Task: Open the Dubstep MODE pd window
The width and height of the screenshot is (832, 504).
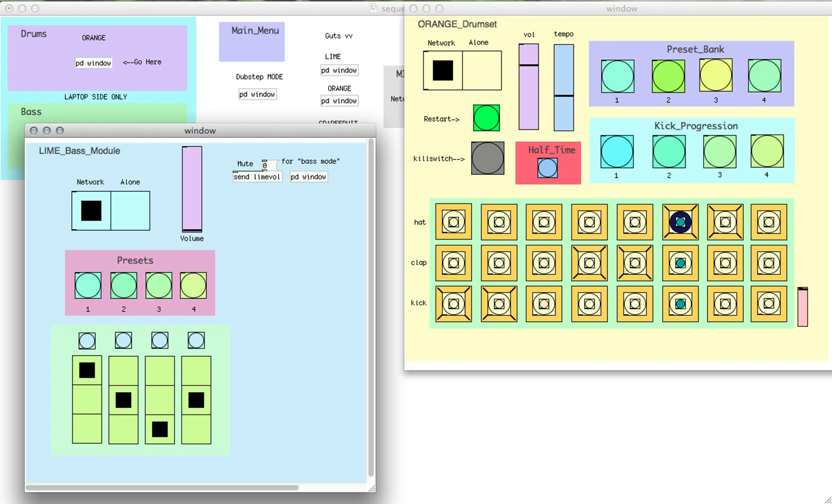Action: click(x=257, y=94)
